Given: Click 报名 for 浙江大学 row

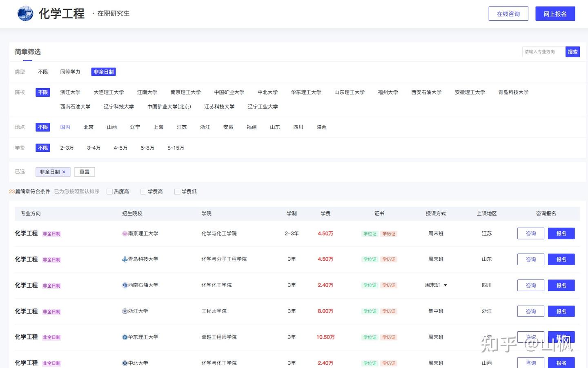Looking at the screenshot, I should [561, 311].
